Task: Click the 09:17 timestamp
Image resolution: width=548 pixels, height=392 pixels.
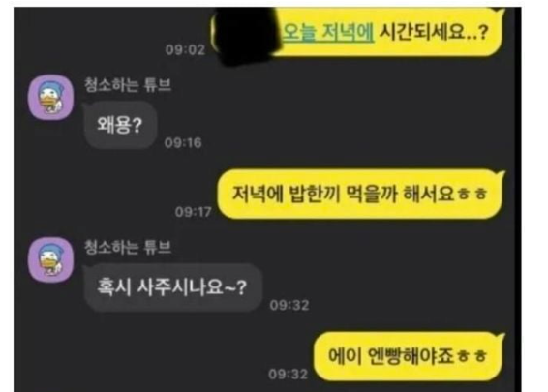Action: pyautogui.click(x=194, y=212)
